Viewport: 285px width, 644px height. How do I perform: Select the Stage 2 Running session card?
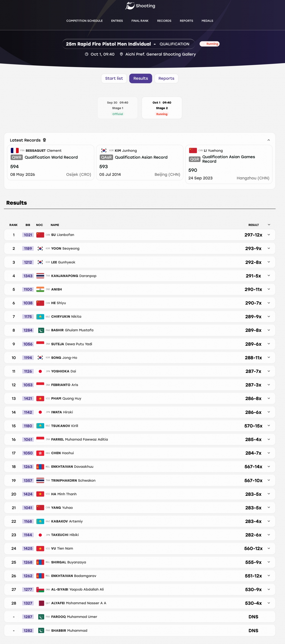pos(162,108)
